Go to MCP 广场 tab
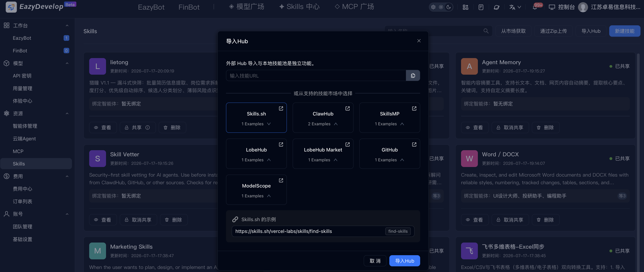This screenshot has width=644, height=272. [354, 7]
